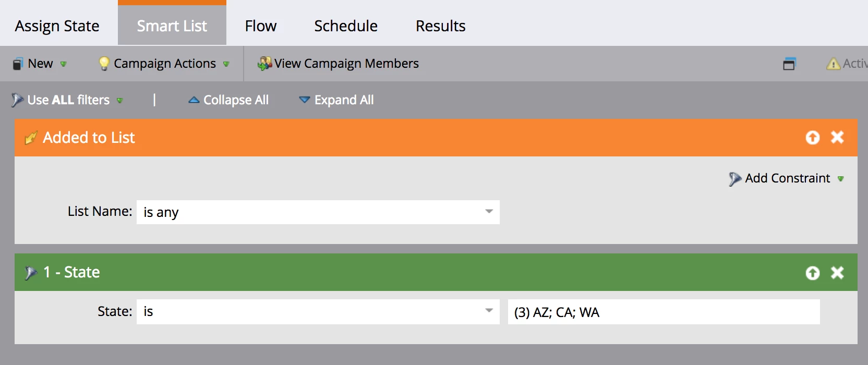Screen dimensions: 868x365
Task: Click the View Campaign Members people icon
Action: click(264, 64)
